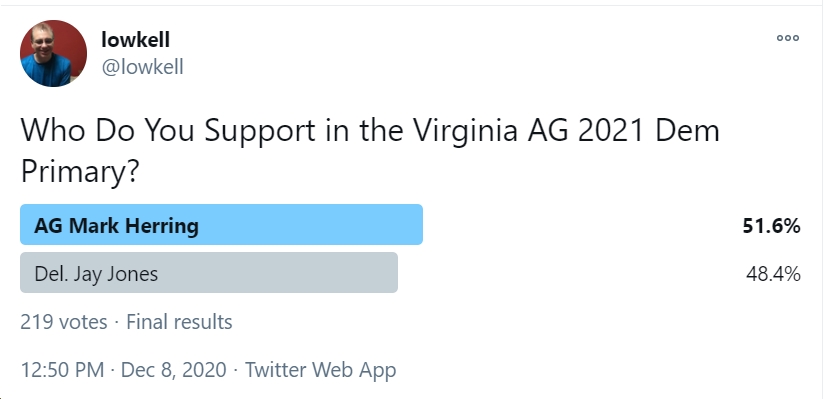The image size is (836, 399).
Task: Open the lowkell display name profile link
Action: point(135,39)
